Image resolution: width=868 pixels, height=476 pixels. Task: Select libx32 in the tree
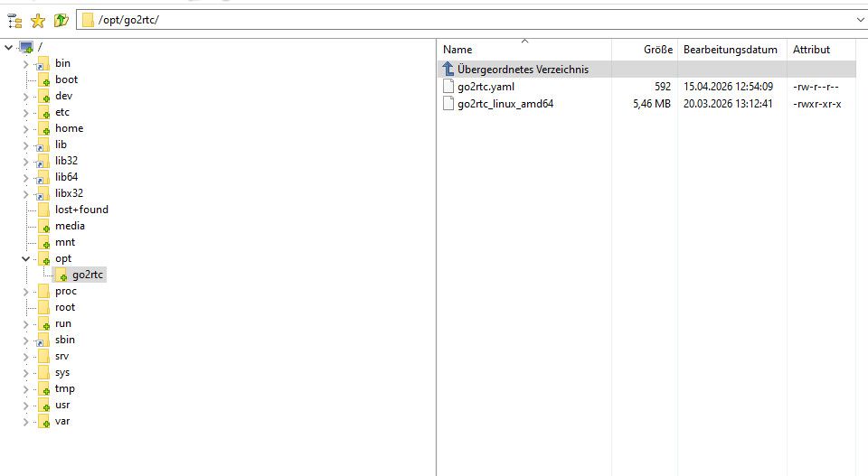tap(70, 193)
